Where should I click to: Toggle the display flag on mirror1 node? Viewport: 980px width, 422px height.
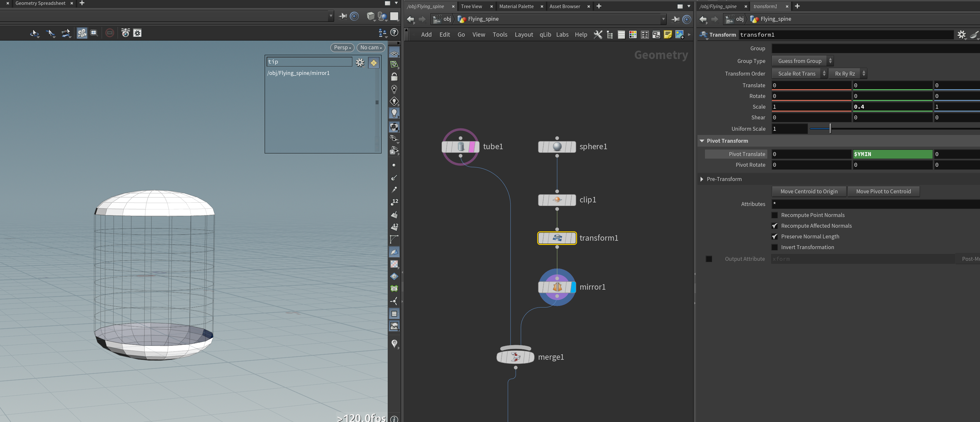coord(573,287)
